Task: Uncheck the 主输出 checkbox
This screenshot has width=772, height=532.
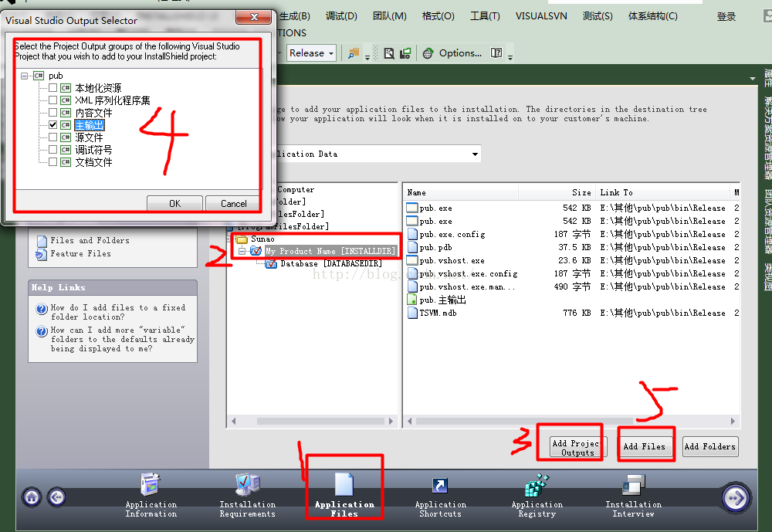Action: click(52, 124)
